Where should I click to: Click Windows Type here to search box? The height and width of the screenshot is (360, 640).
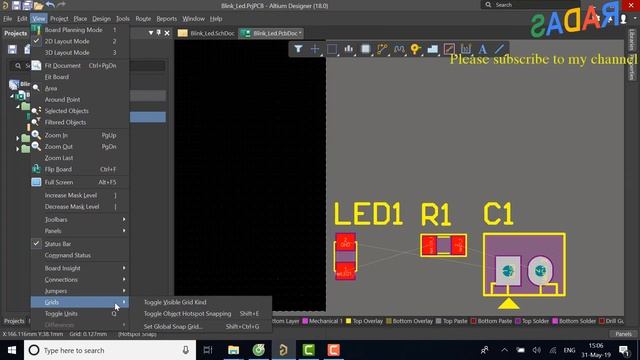pos(110,350)
